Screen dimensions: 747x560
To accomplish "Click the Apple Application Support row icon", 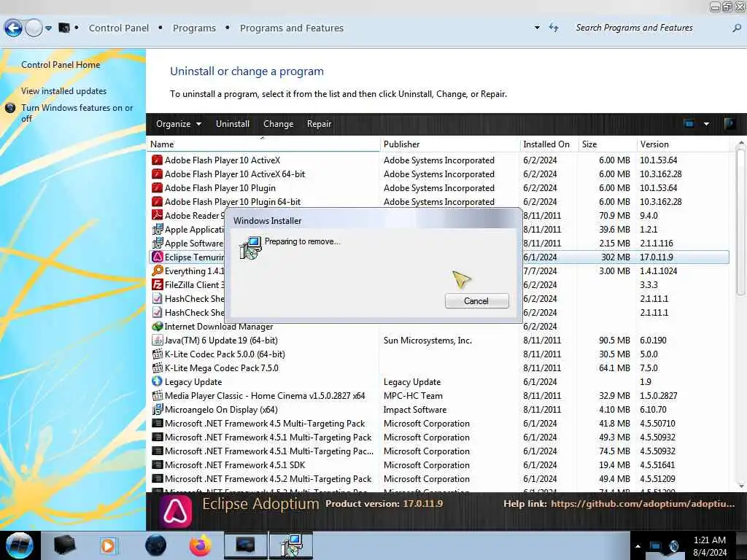I will (157, 229).
